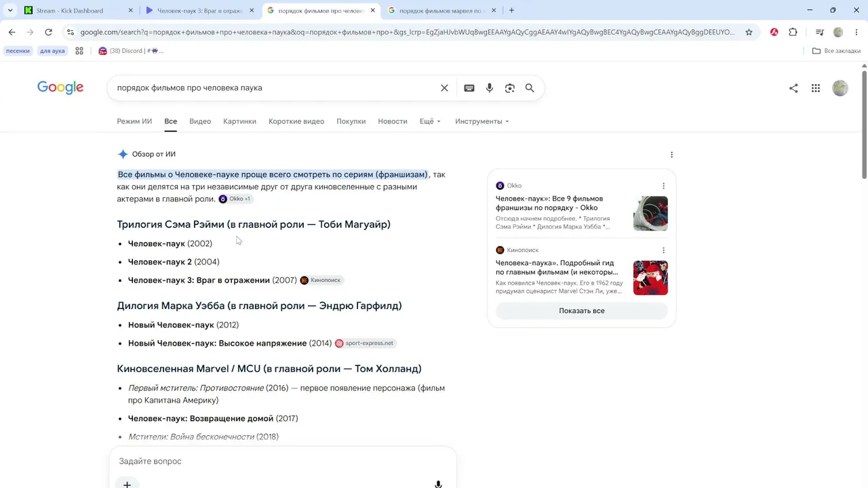Click the text Новый Человек-паук (2012)
The width and height of the screenshot is (868, 488).
pos(183,325)
